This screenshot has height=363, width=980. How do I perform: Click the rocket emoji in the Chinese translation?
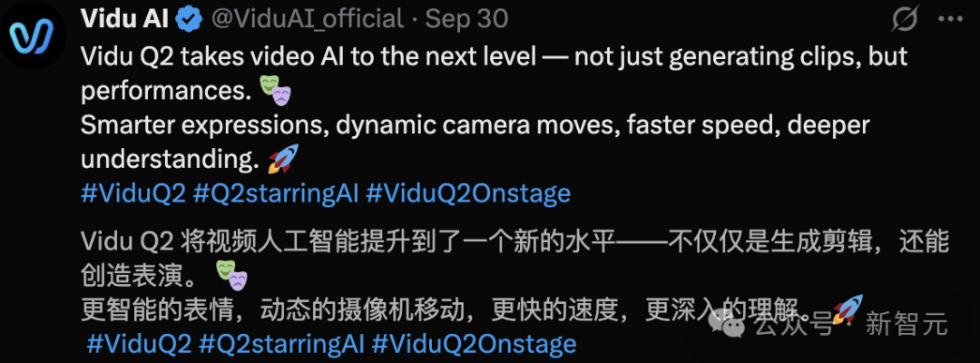[846, 309]
